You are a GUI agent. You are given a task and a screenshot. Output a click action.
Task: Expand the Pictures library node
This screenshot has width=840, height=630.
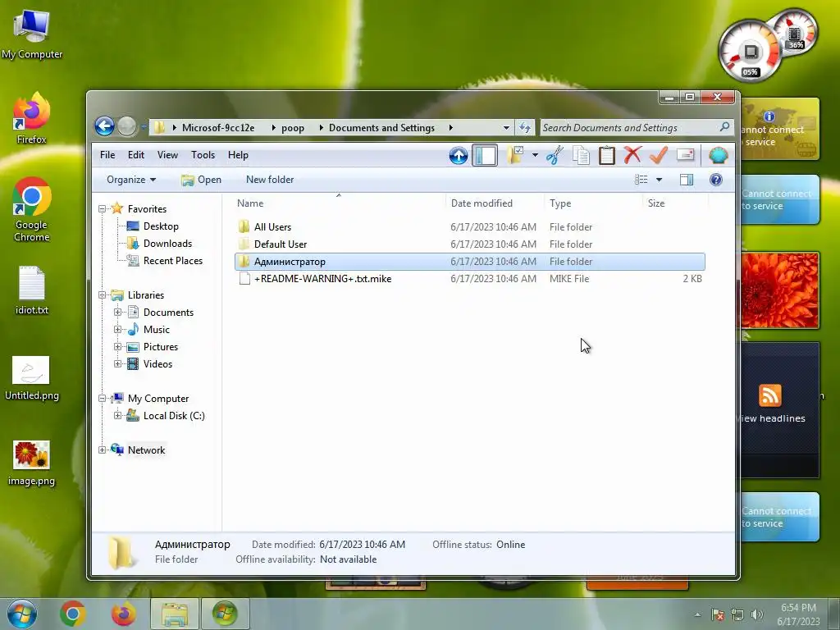point(117,347)
